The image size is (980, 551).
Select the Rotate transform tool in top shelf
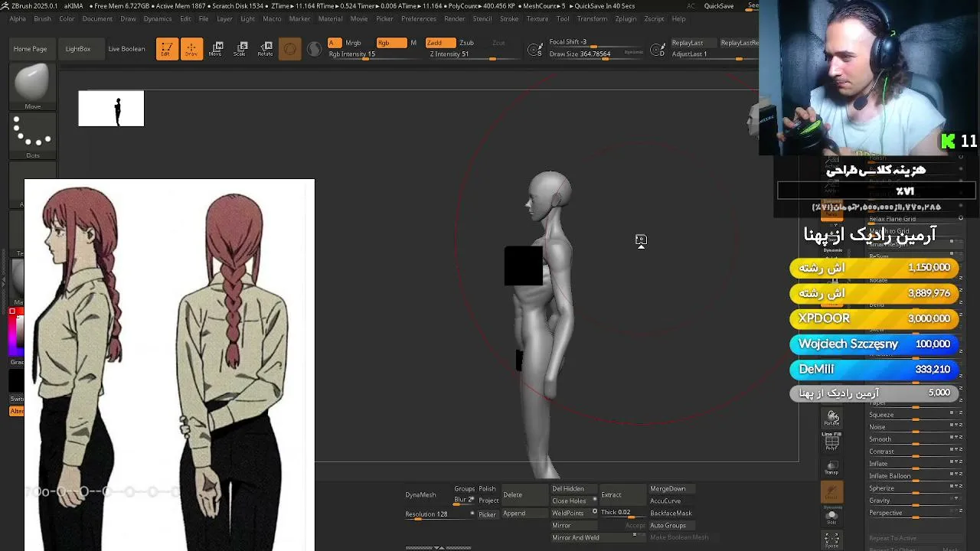(x=266, y=49)
